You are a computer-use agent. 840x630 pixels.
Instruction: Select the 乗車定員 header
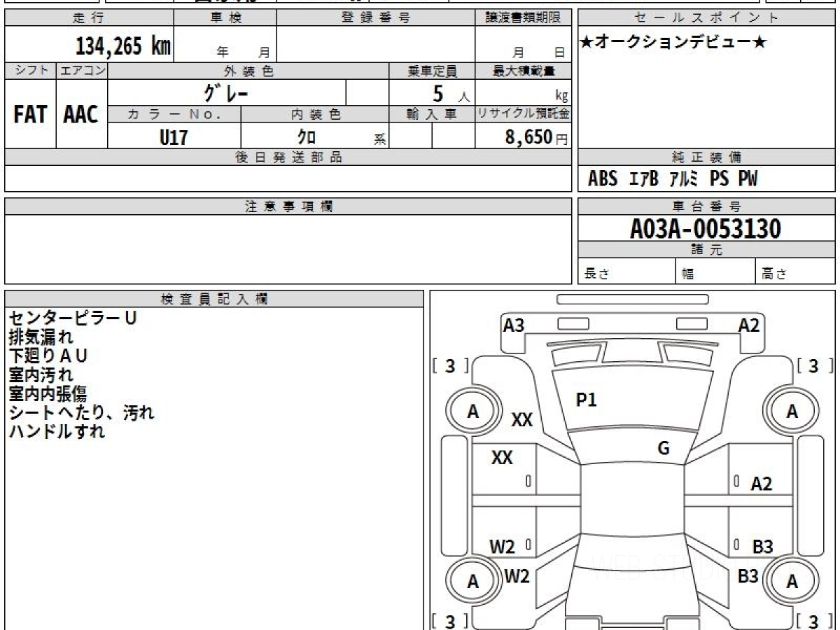[x=432, y=71]
